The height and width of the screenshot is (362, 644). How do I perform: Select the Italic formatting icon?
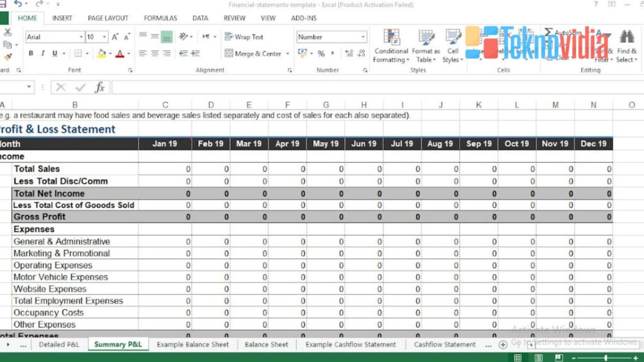click(x=43, y=53)
